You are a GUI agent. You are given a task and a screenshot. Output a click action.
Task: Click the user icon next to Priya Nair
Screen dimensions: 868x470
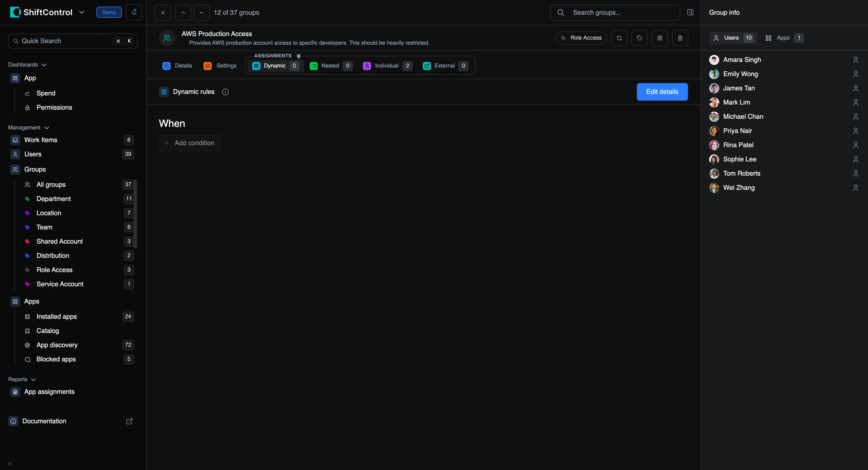click(x=856, y=131)
